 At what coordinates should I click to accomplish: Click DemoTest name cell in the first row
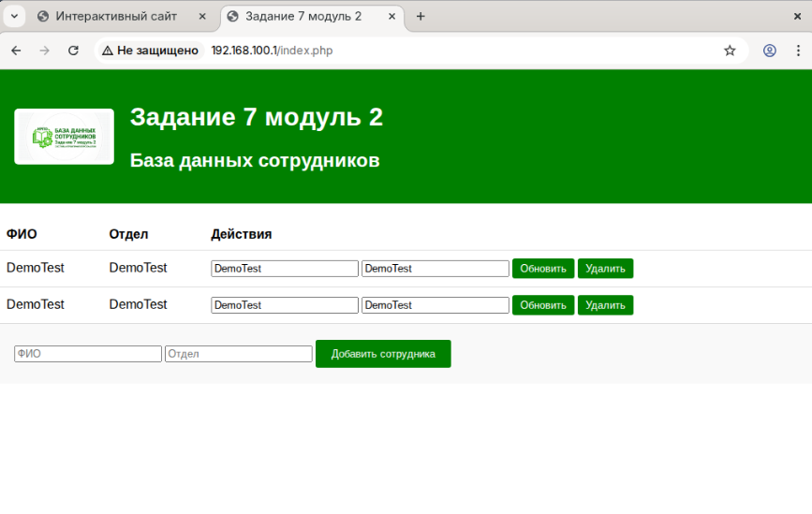point(36,268)
